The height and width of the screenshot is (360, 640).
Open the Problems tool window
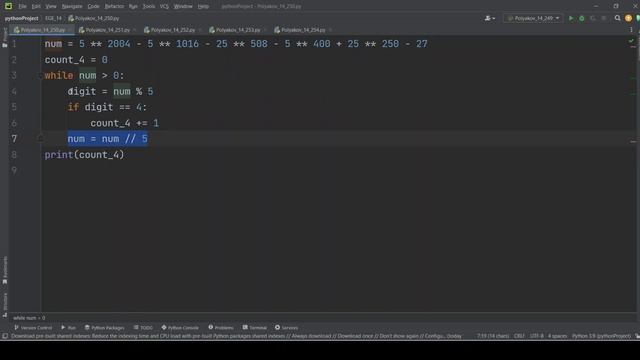(221, 328)
